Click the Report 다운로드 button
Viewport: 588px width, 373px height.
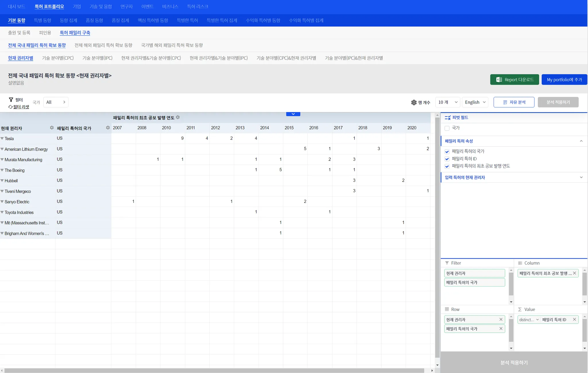click(514, 80)
